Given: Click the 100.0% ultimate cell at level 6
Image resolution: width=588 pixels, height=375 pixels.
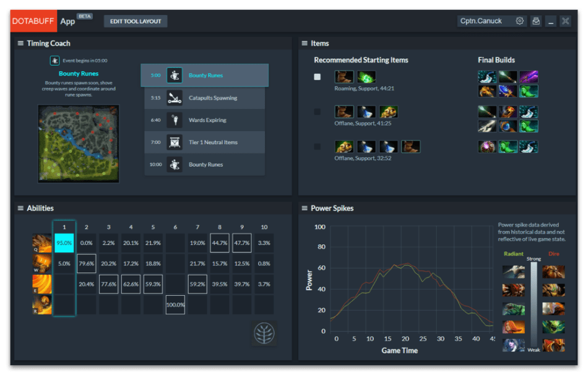Looking at the screenshot, I should [x=175, y=305].
